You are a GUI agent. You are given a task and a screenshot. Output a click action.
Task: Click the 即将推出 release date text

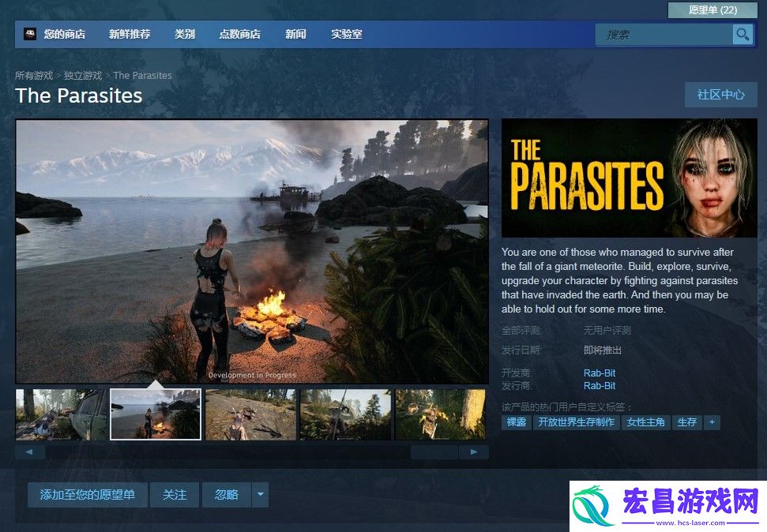(602, 350)
